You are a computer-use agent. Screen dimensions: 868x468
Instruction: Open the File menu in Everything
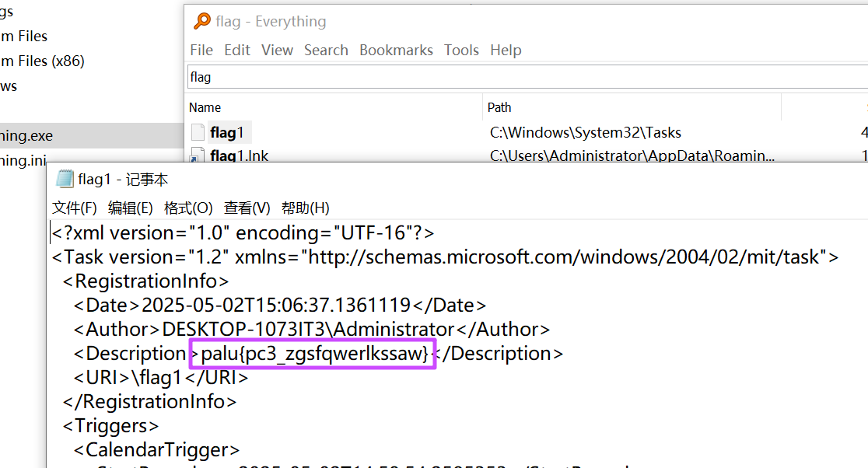(201, 50)
